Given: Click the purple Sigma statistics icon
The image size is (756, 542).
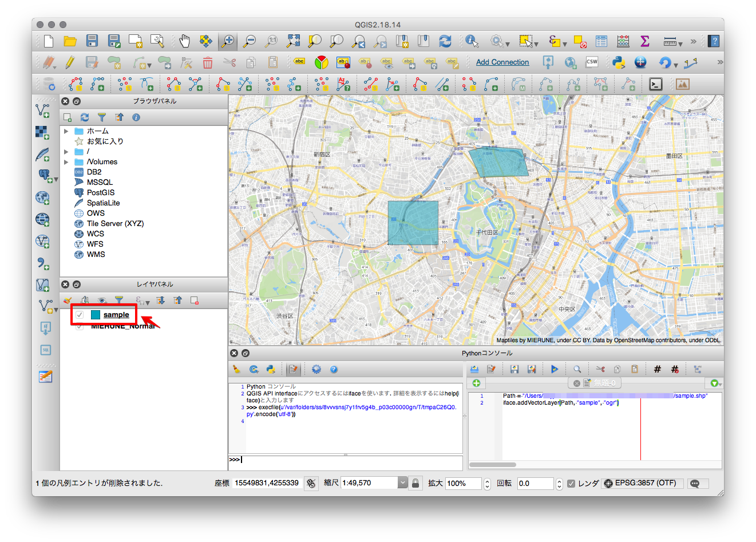Looking at the screenshot, I should 645,41.
